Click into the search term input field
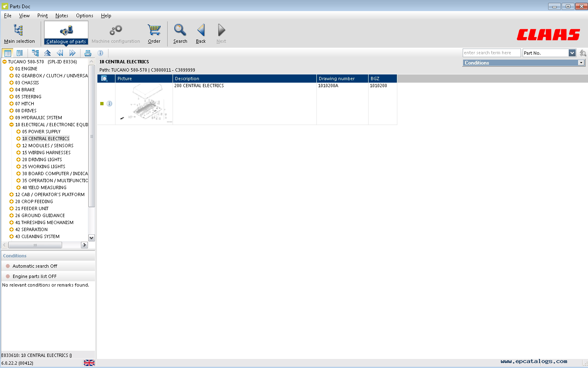This screenshot has height=368, width=588. [491, 53]
